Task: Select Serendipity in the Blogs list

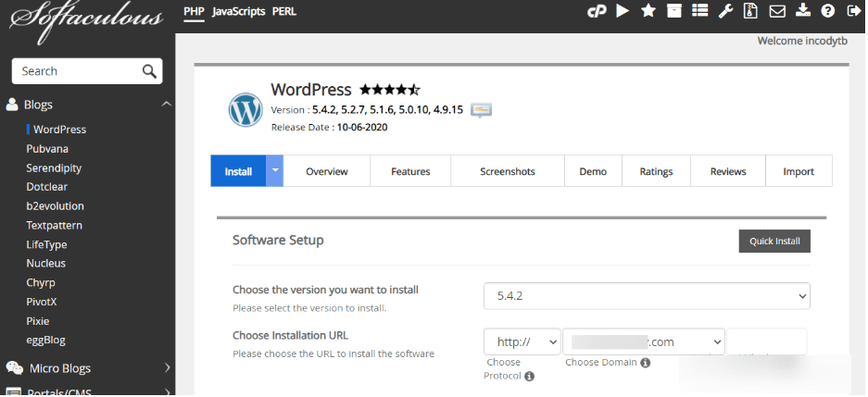Action: pyautogui.click(x=54, y=167)
